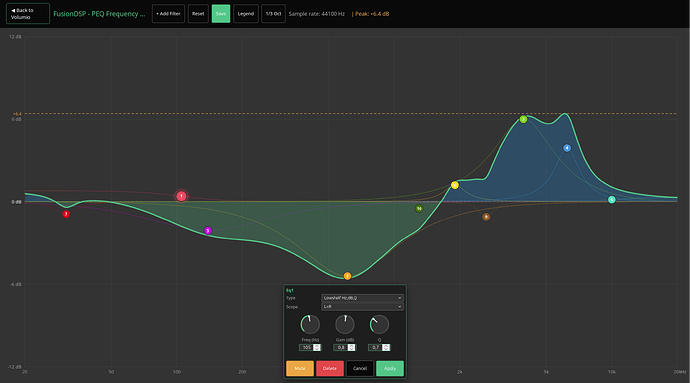Save the current EQ settings

(x=221, y=14)
